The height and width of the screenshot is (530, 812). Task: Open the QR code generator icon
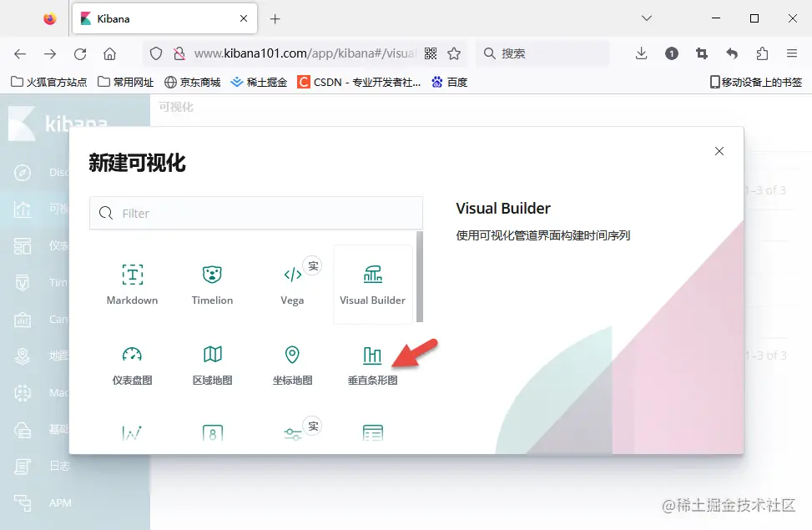(431, 53)
